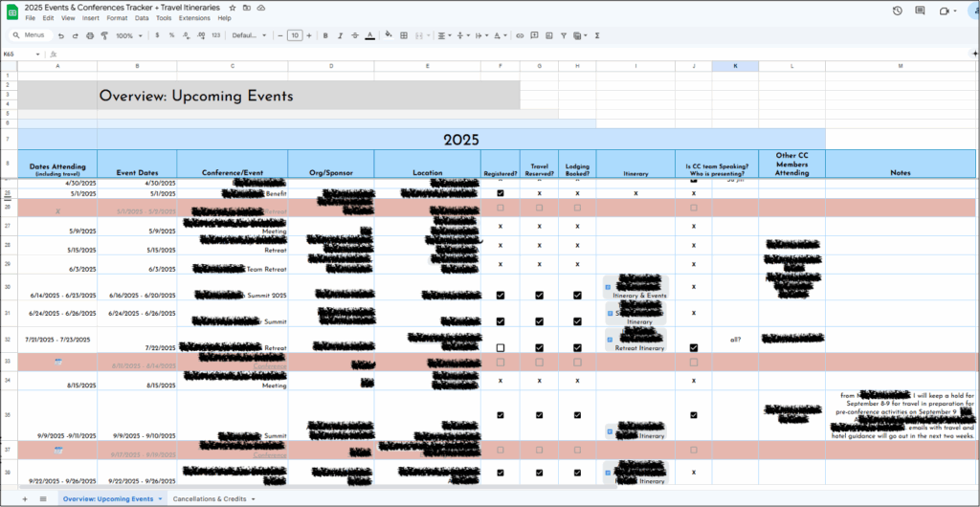Click the Insert link icon
The height and width of the screenshot is (507, 980).
pos(520,35)
